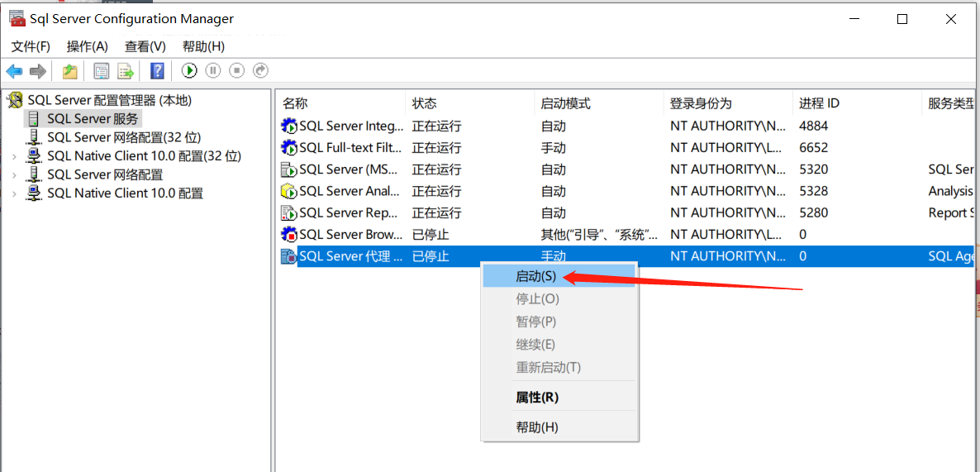Click the SQL Server Analysis Services icon
Image resolution: width=980 pixels, height=472 pixels.
click(x=289, y=191)
